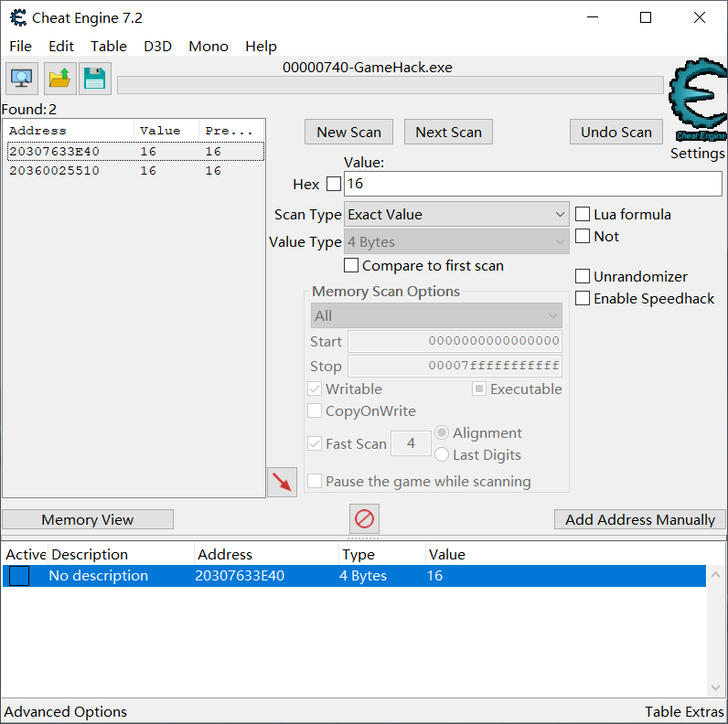Viewport: 728px width, 724px height.
Task: Toggle the Hex checkbox
Action: click(333, 184)
